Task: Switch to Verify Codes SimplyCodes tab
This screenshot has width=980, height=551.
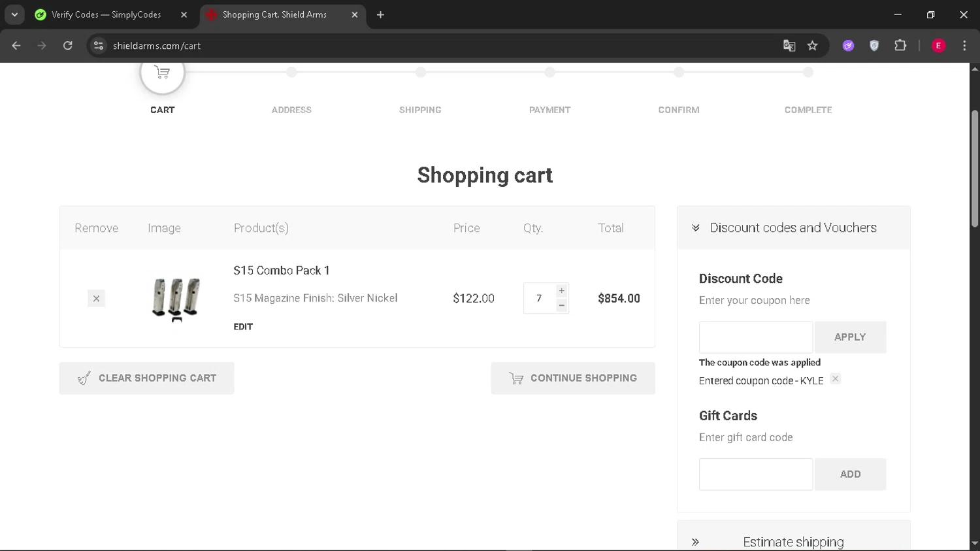Action: pos(106,14)
